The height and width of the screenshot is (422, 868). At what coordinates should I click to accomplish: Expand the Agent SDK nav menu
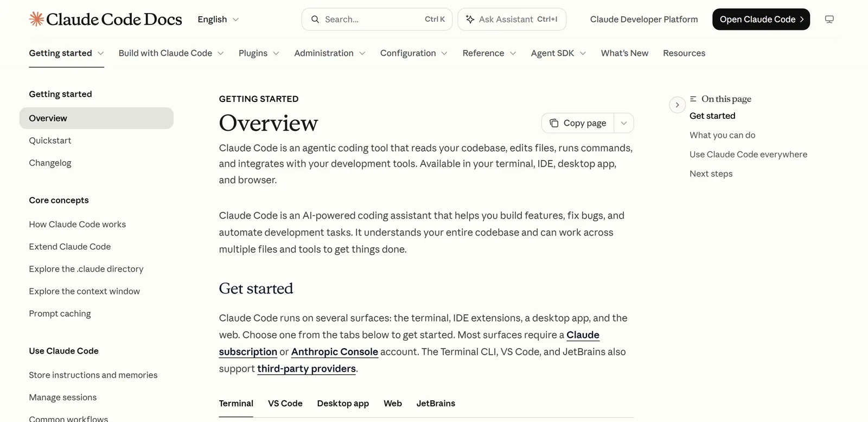point(558,53)
